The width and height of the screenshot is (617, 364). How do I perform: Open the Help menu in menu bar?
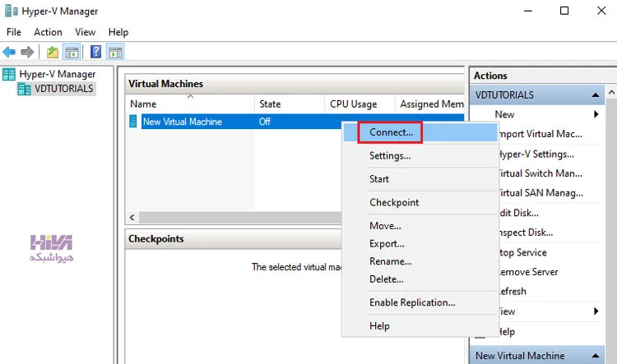[118, 32]
